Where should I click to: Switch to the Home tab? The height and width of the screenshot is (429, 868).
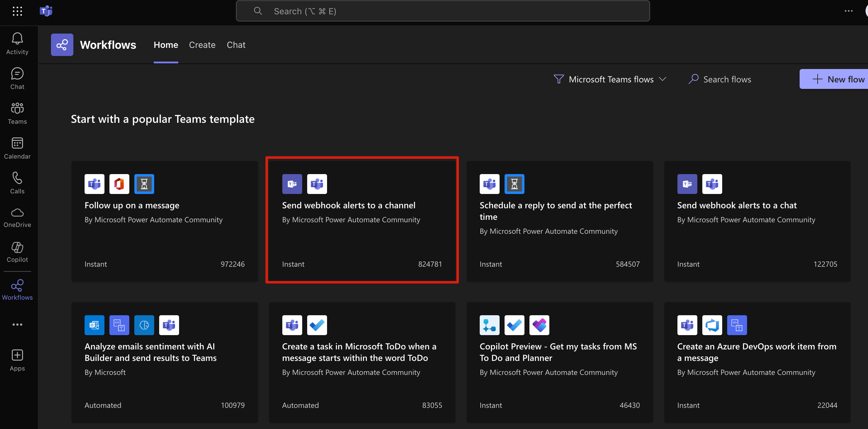(166, 45)
